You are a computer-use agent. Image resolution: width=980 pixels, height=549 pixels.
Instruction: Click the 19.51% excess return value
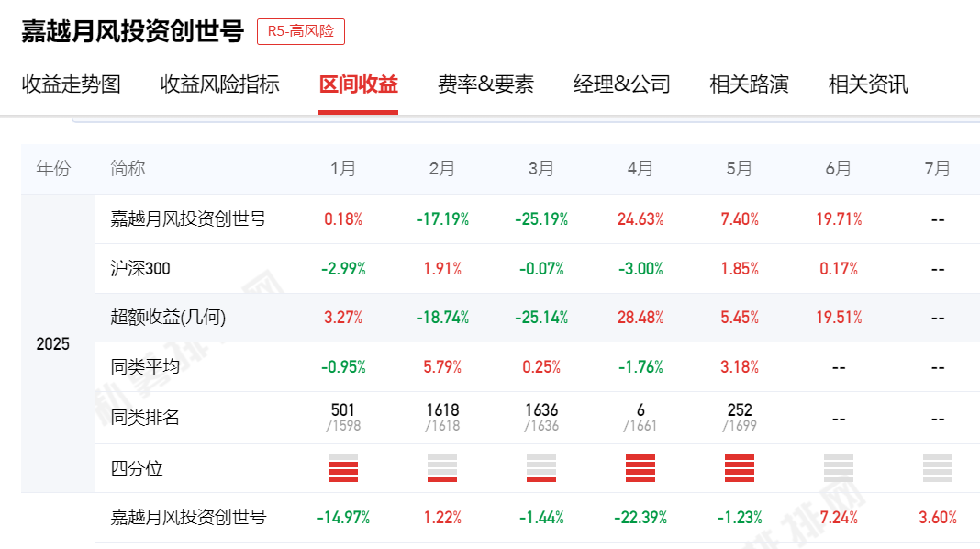click(x=839, y=318)
